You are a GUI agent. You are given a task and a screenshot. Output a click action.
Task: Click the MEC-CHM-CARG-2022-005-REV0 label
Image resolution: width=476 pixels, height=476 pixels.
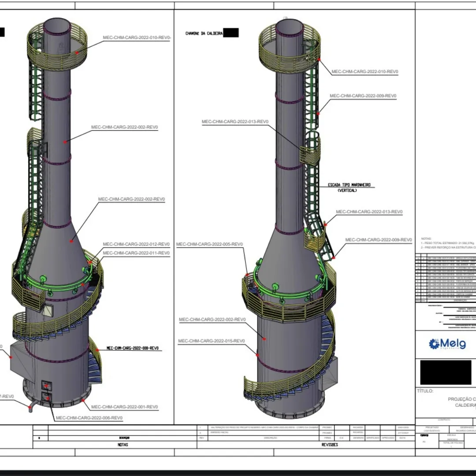[x=209, y=244]
